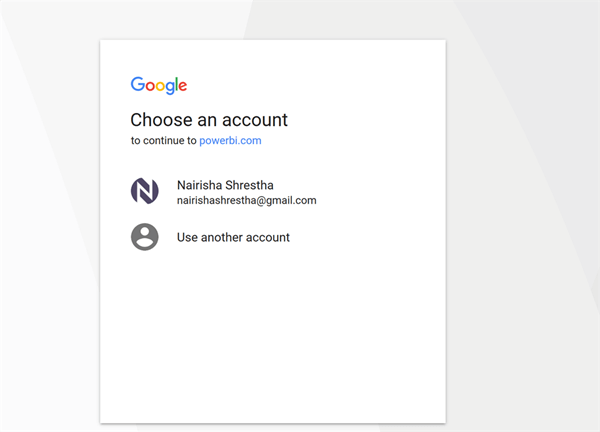Select the Nairisha Shrestha account name
The width and height of the screenshot is (600, 432).
226,185
